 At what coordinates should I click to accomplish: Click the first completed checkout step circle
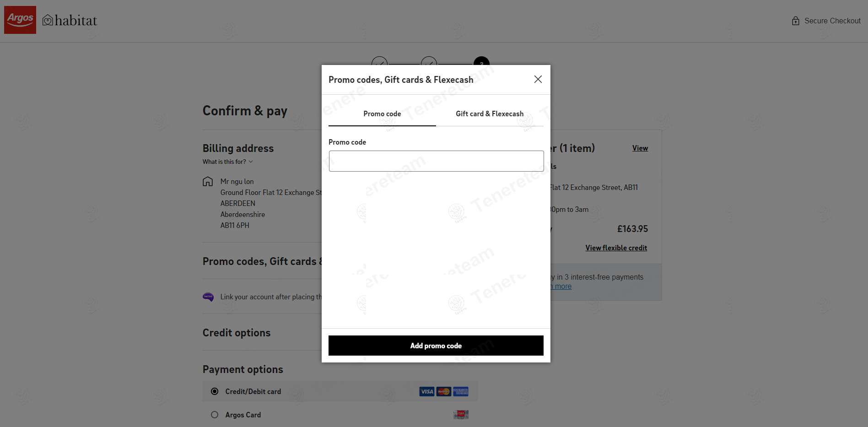pos(379,62)
